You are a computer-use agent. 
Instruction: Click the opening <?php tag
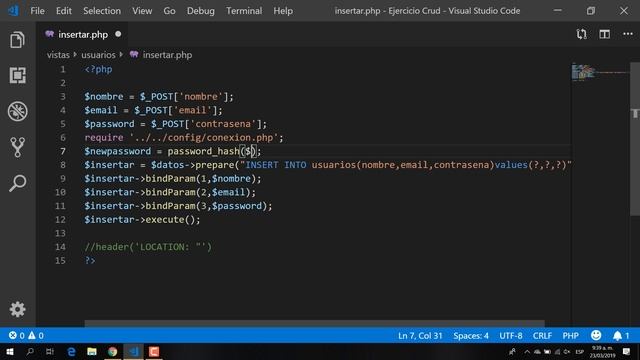click(x=98, y=69)
